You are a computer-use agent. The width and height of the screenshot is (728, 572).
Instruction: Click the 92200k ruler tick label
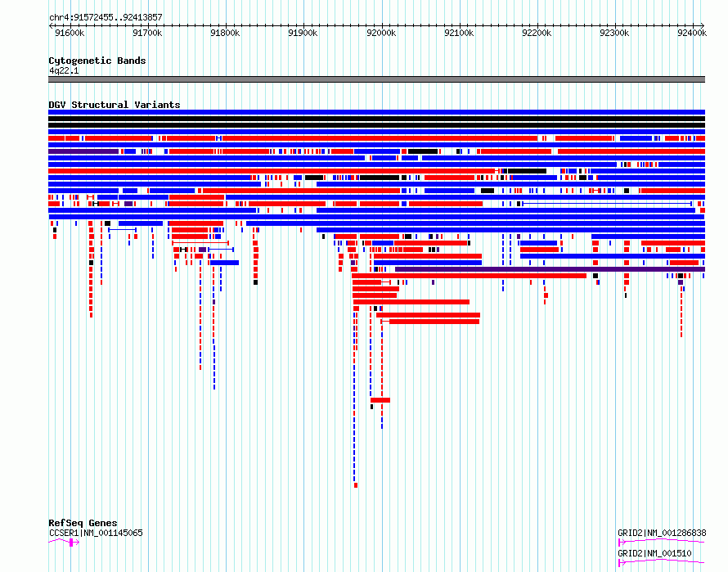[537, 33]
